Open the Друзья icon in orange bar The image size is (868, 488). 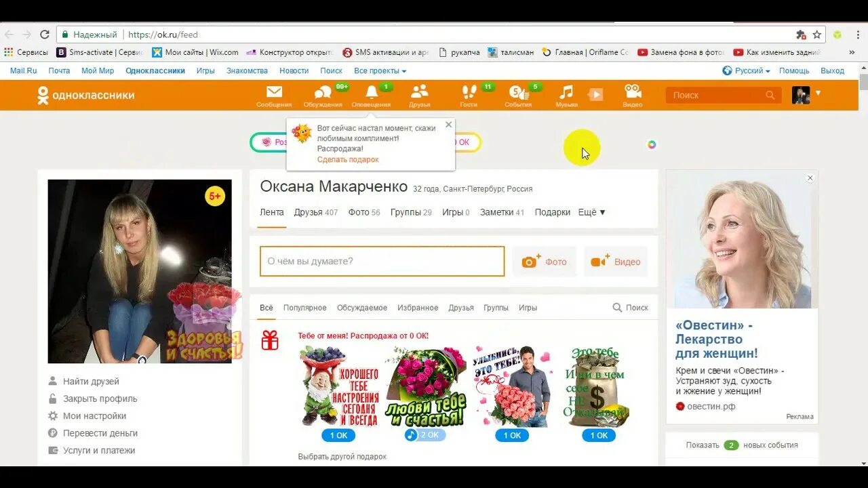tap(420, 95)
